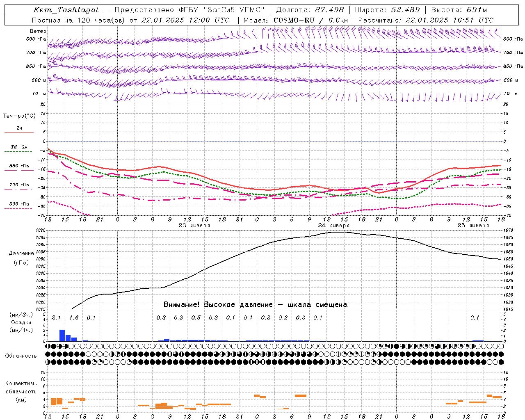Click the Td 2м legend entry
This screenshot has height=420, width=525.
tap(19, 147)
